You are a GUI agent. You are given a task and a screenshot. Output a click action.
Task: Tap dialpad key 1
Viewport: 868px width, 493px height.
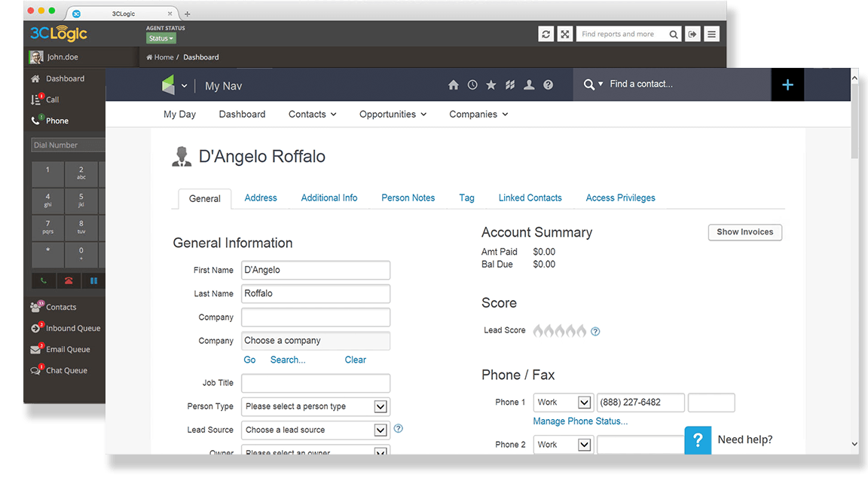[x=47, y=174]
